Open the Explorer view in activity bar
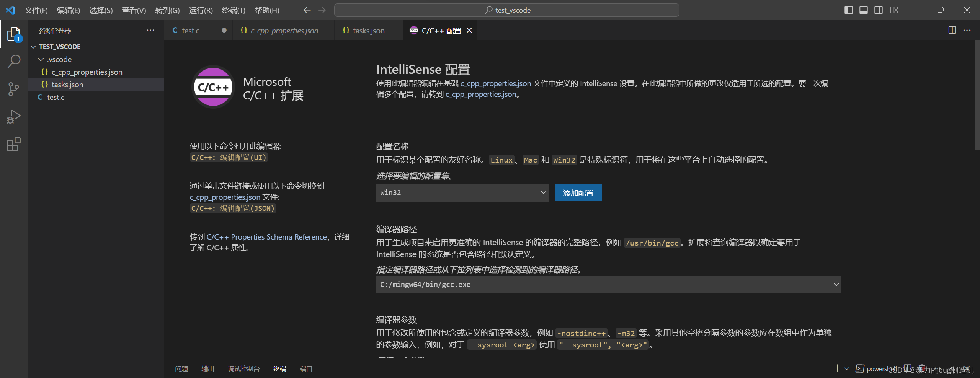 coord(14,34)
